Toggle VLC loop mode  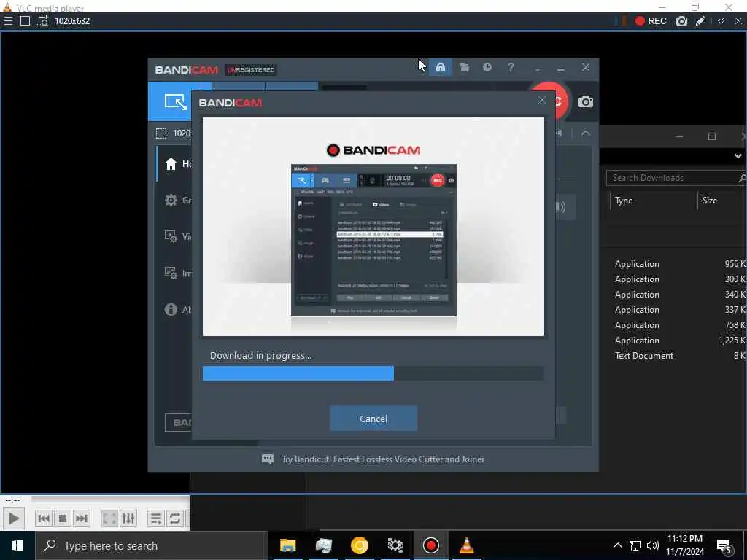175,518
